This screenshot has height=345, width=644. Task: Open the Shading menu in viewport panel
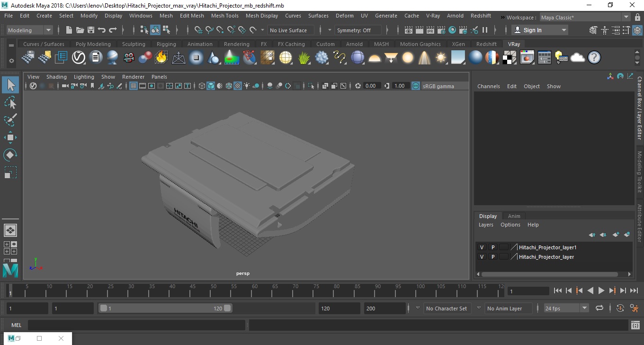[x=56, y=77]
